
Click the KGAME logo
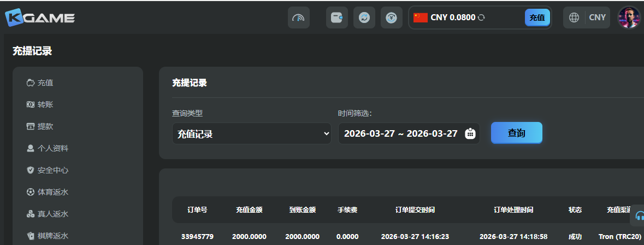tap(40, 17)
